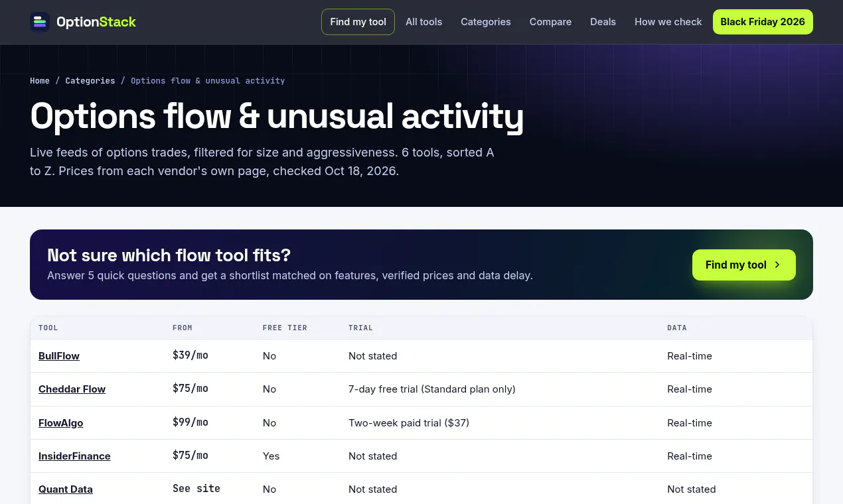The height and width of the screenshot is (504, 843).
Task: Click FlowAlgo's Real-time data cell
Action: tap(690, 423)
